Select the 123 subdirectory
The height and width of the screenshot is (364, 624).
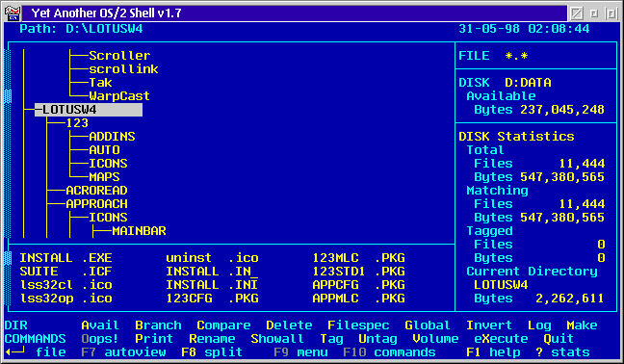(77, 123)
